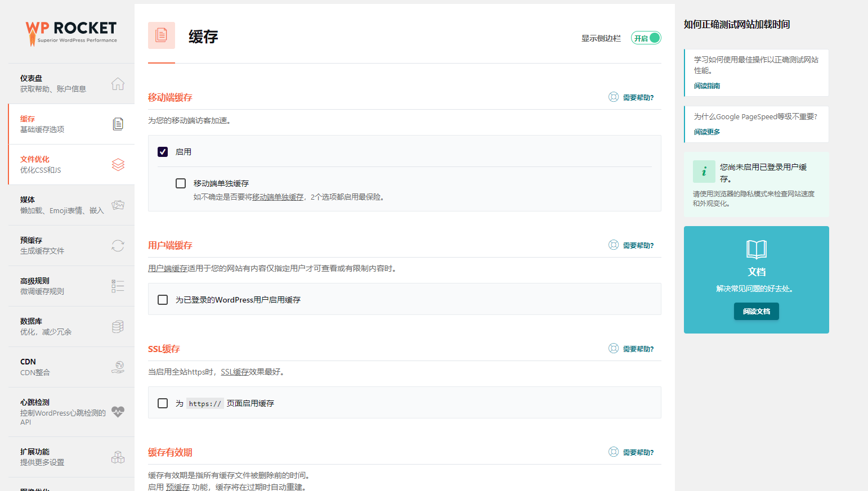Check 为已登录的WordPress用户启用缓存
This screenshot has width=868, height=491.
(x=163, y=299)
